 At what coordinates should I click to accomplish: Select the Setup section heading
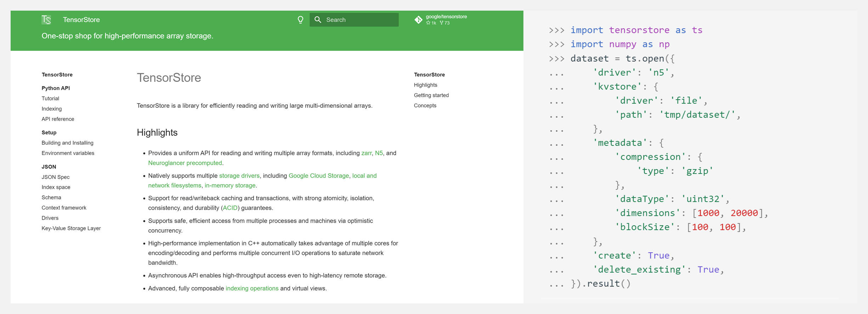(x=49, y=133)
